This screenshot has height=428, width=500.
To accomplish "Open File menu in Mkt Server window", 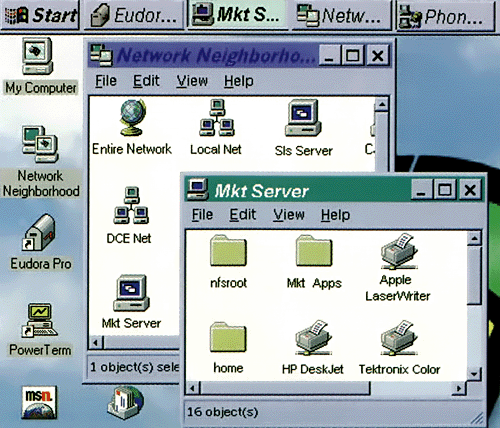I will pos(202,215).
